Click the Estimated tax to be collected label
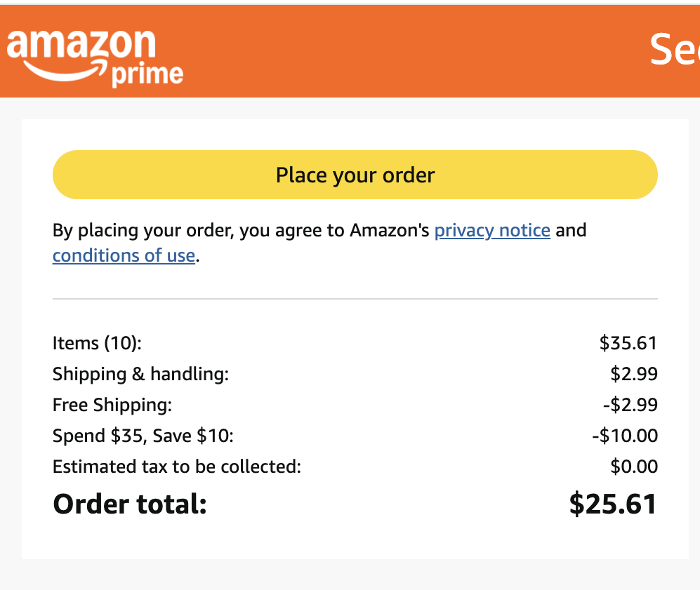700x590 pixels. [x=176, y=467]
